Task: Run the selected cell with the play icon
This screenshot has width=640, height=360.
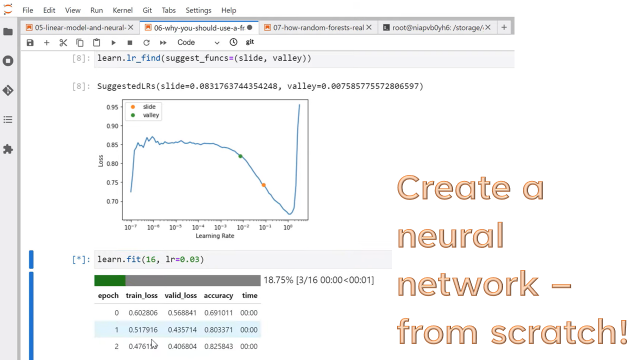Action: [x=113, y=42]
